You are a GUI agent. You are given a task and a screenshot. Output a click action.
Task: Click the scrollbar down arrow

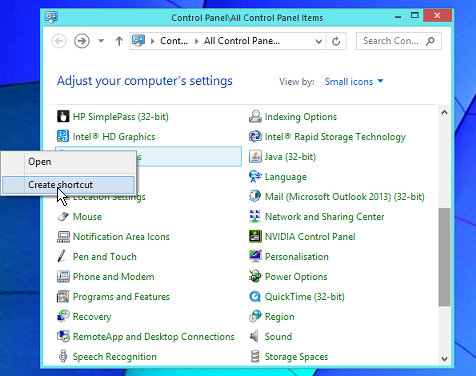[x=444, y=359]
